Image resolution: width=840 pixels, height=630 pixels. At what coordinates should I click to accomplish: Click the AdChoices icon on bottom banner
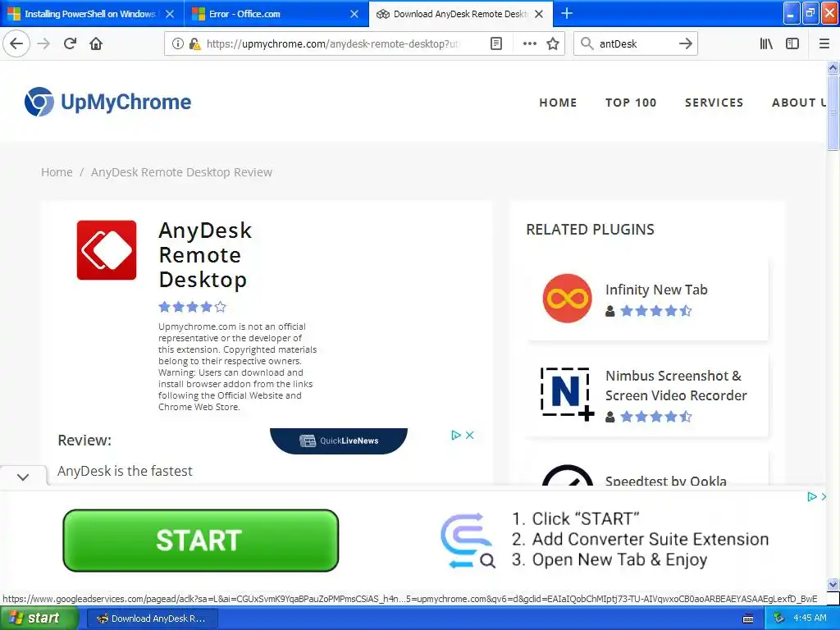812,496
